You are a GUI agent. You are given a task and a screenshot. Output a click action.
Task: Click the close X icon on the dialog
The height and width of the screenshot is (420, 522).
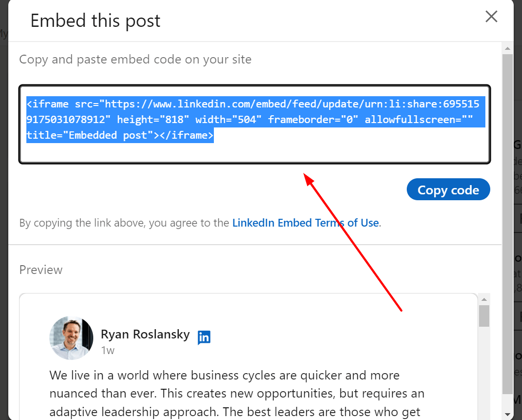point(491,16)
